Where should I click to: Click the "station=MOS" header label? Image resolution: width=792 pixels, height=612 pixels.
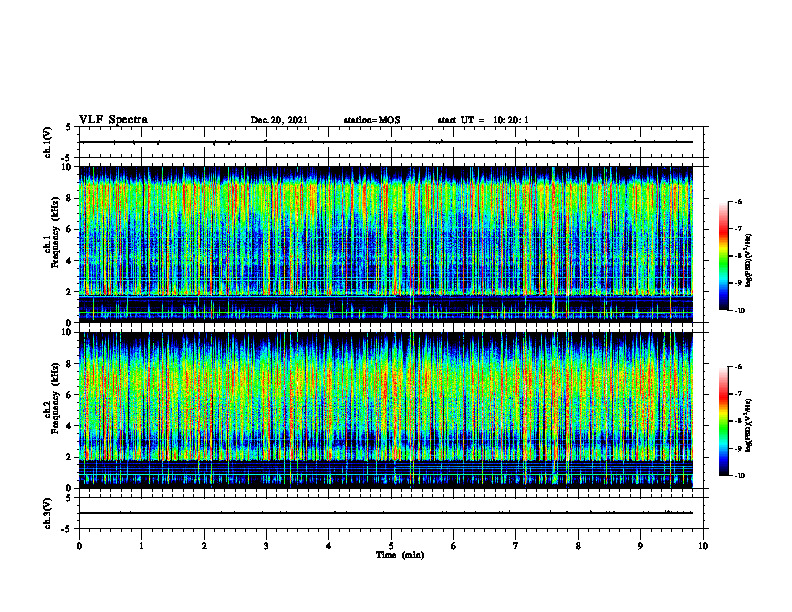click(372, 120)
